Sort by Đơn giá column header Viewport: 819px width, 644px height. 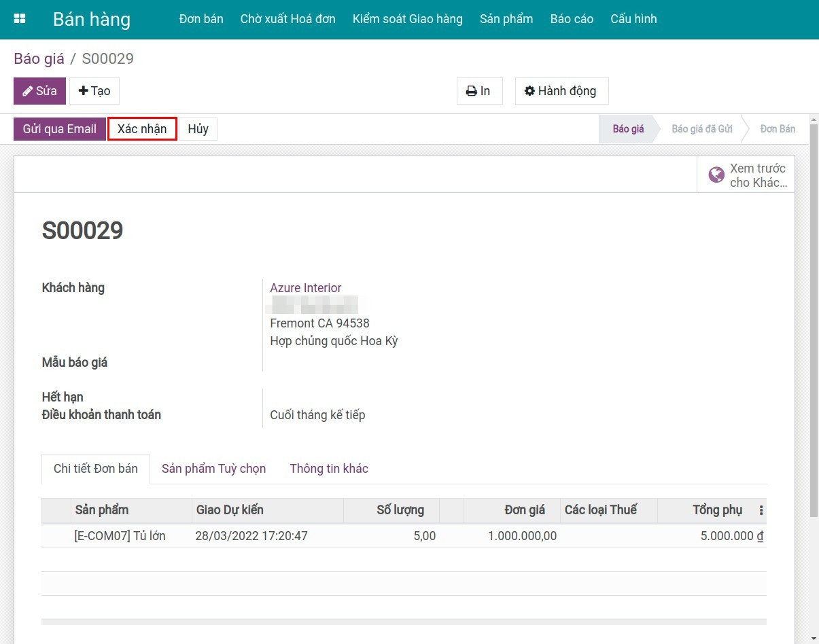click(512, 510)
